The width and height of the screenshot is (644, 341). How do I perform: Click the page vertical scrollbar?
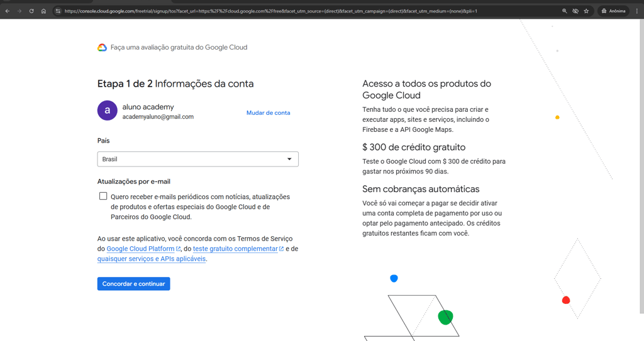[641, 166]
